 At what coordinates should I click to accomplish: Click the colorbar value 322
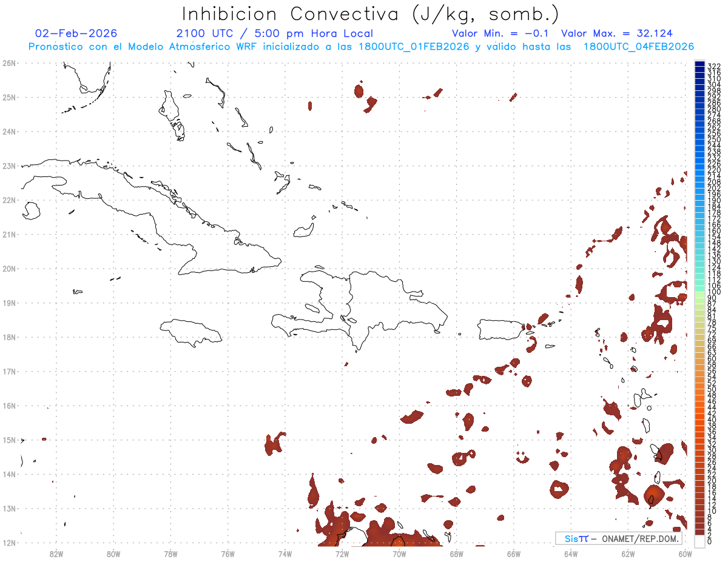pyautogui.click(x=714, y=66)
